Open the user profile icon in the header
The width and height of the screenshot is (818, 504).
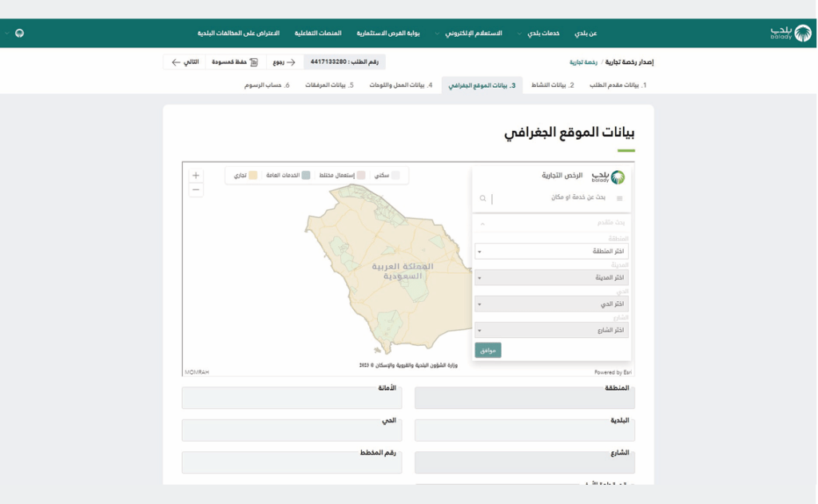click(x=19, y=34)
